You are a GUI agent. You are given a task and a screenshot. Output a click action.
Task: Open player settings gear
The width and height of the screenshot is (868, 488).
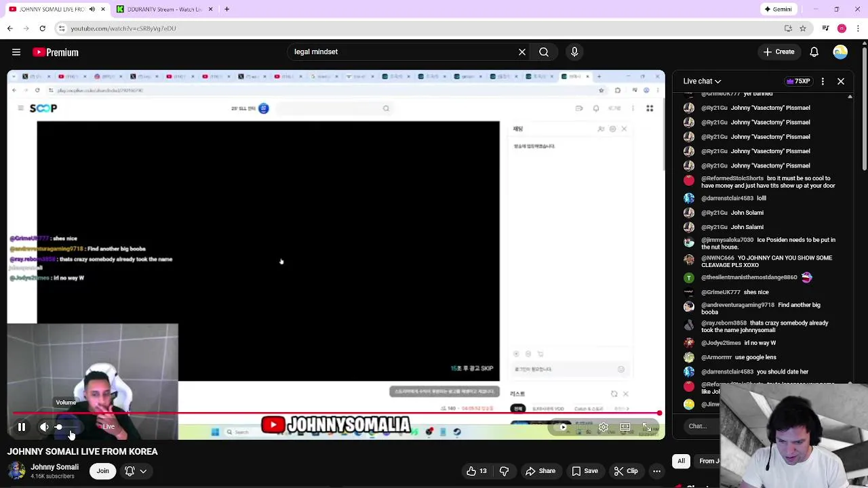[604, 427]
